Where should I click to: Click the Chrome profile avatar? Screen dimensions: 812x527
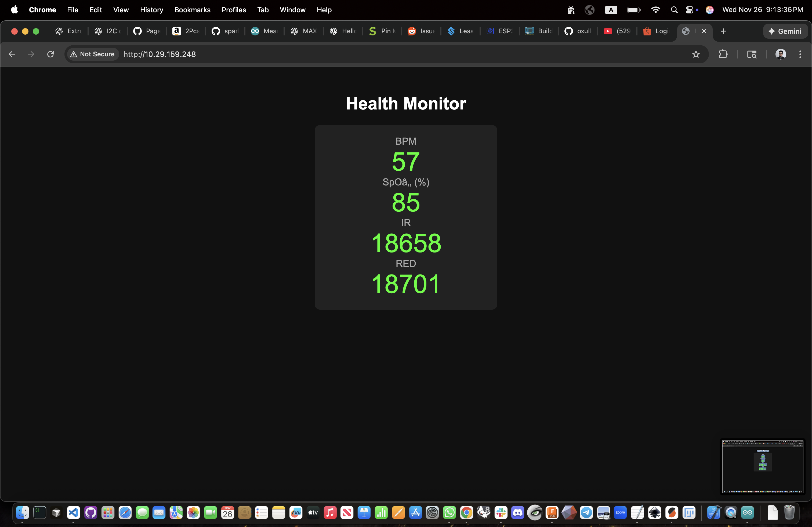tap(781, 54)
